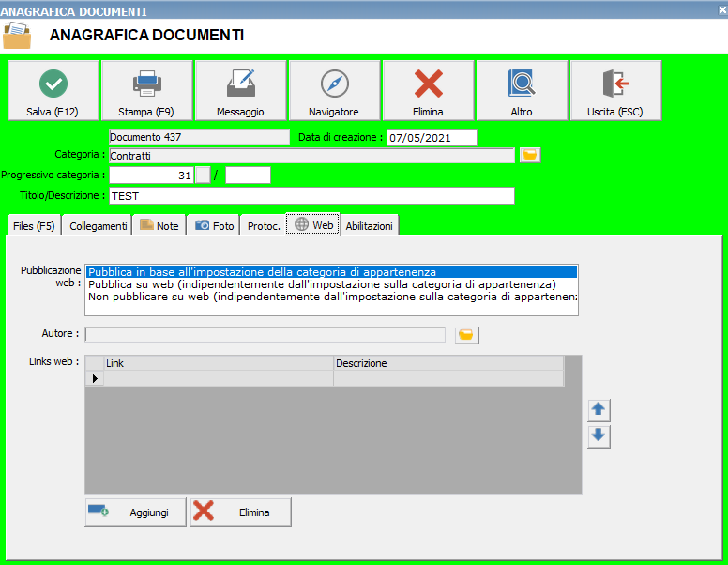Select the Protoc. tab

264,226
